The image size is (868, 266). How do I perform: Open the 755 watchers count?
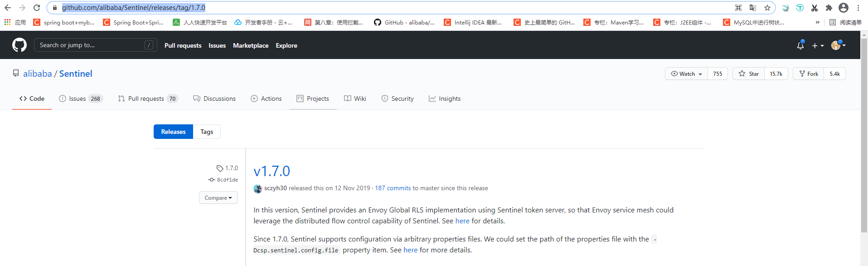[718, 74]
